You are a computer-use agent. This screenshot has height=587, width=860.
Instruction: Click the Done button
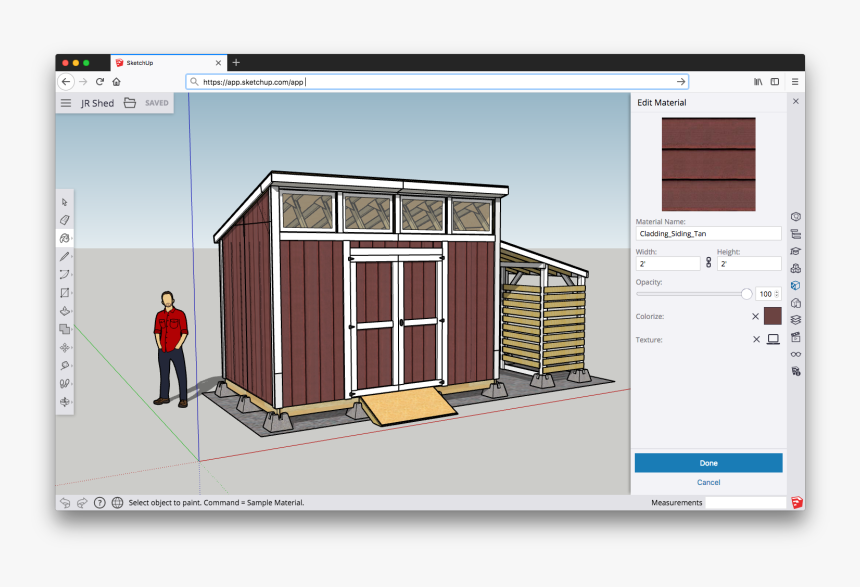[x=708, y=463]
